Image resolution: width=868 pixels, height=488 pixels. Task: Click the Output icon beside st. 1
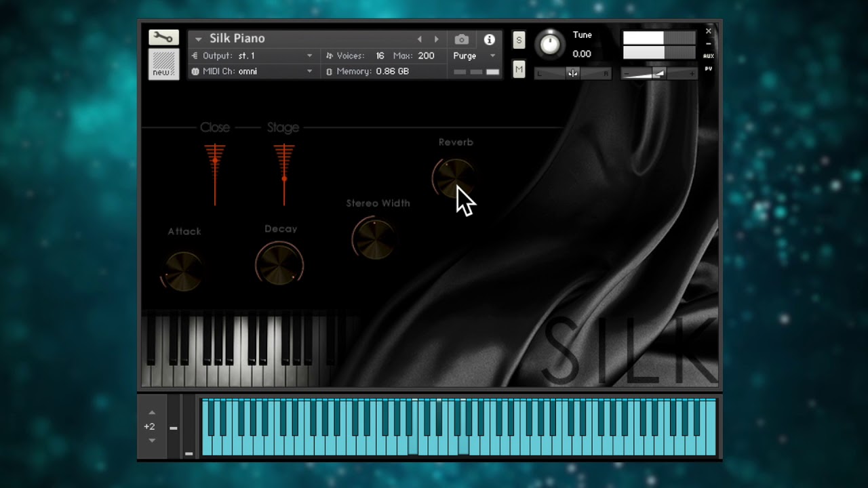pos(195,56)
